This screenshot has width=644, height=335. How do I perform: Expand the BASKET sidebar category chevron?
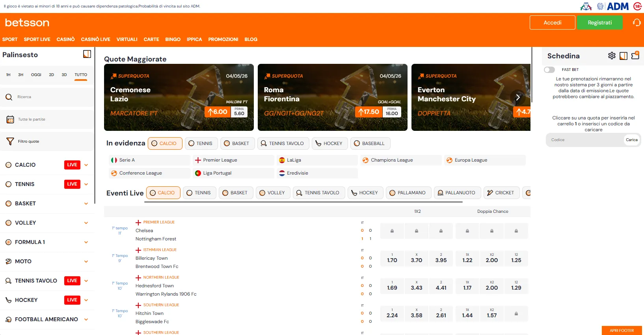pyautogui.click(x=86, y=203)
